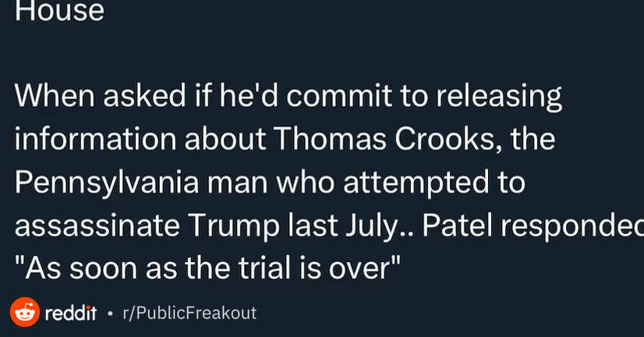Click the quote "As soon as the trial is over"
The image size is (644, 337).
pos(207,268)
